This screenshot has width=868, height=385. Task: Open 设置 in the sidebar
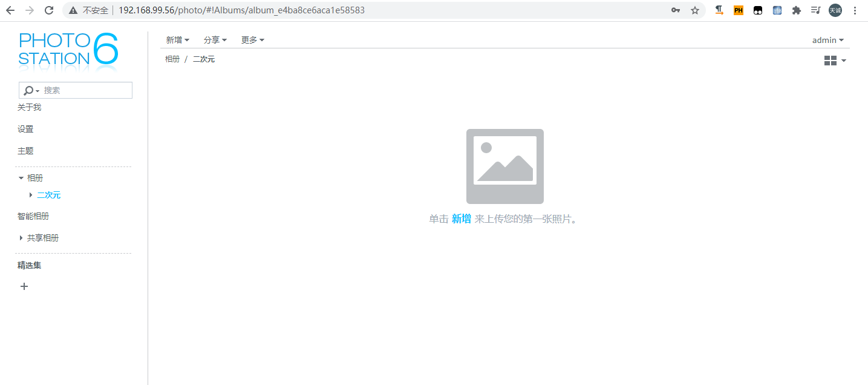point(25,129)
